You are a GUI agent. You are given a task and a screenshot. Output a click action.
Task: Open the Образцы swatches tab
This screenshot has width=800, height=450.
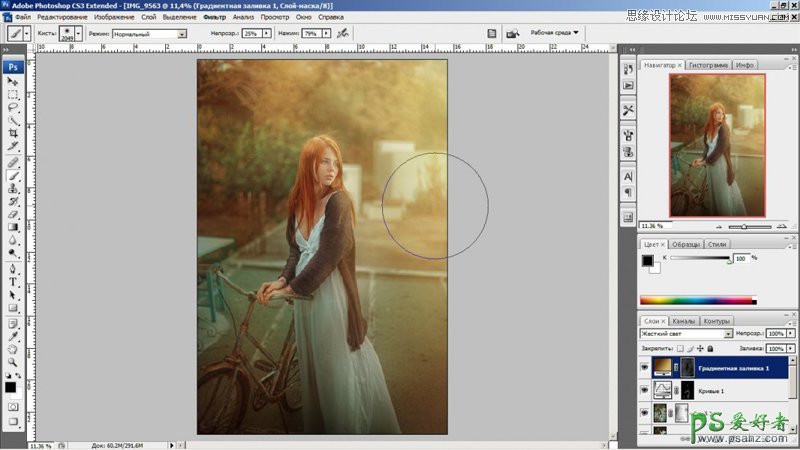[x=685, y=244]
